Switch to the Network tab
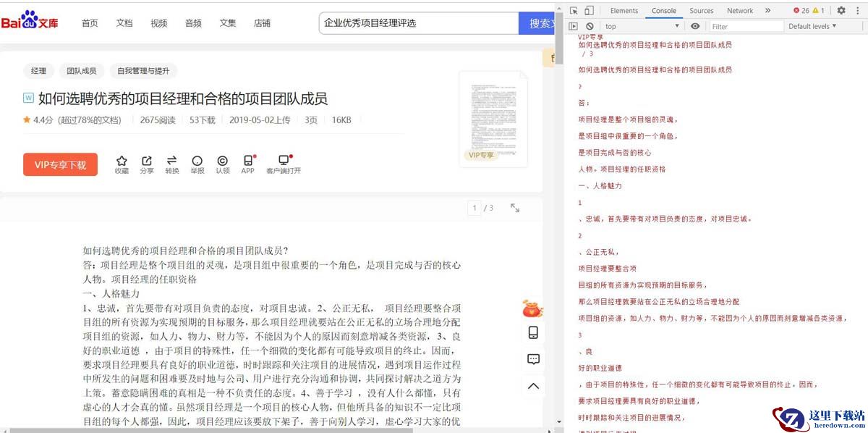 pos(740,11)
